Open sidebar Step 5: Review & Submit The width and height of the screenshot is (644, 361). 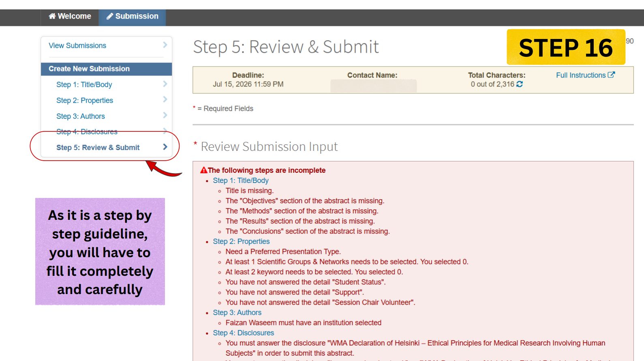pos(98,148)
